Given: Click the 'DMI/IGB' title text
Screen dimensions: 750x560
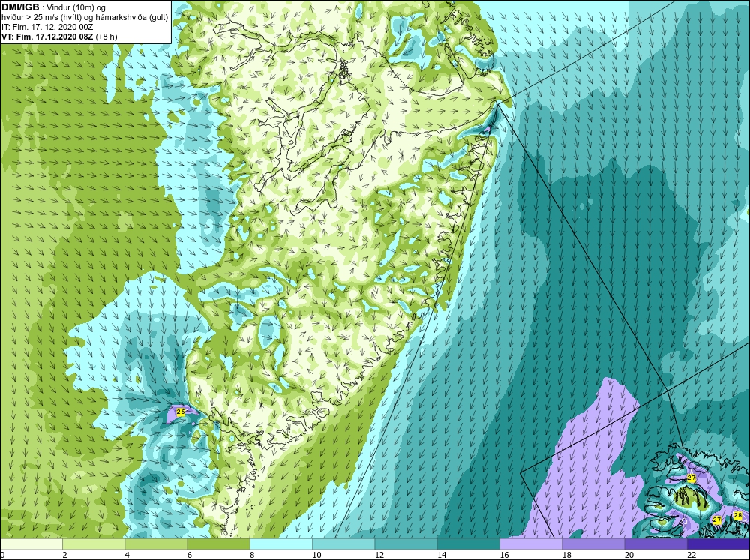Looking at the screenshot, I should (x=20, y=7).
